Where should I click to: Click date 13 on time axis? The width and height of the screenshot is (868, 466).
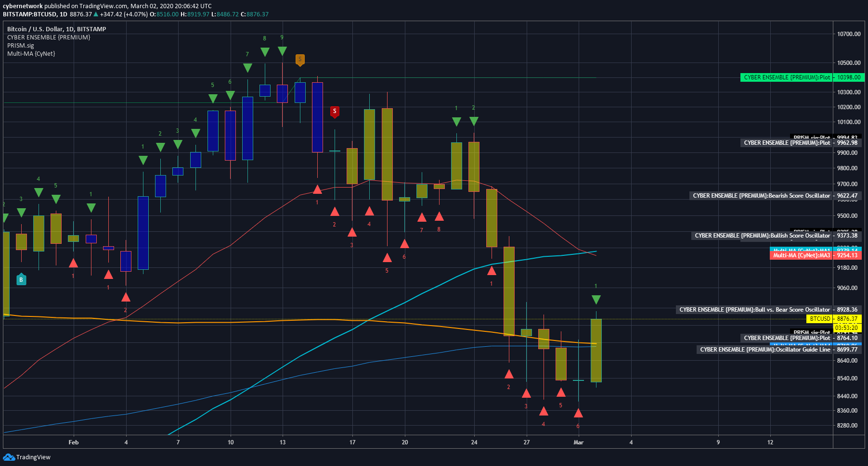[x=283, y=442]
